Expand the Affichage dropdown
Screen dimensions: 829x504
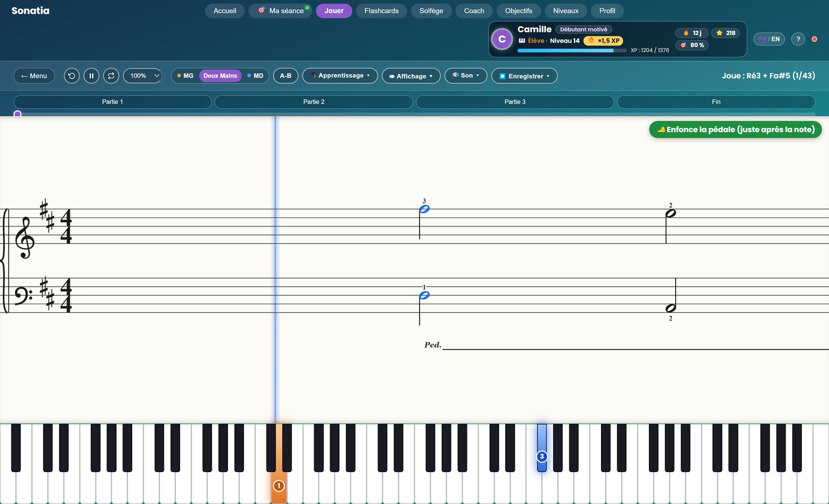(x=411, y=76)
